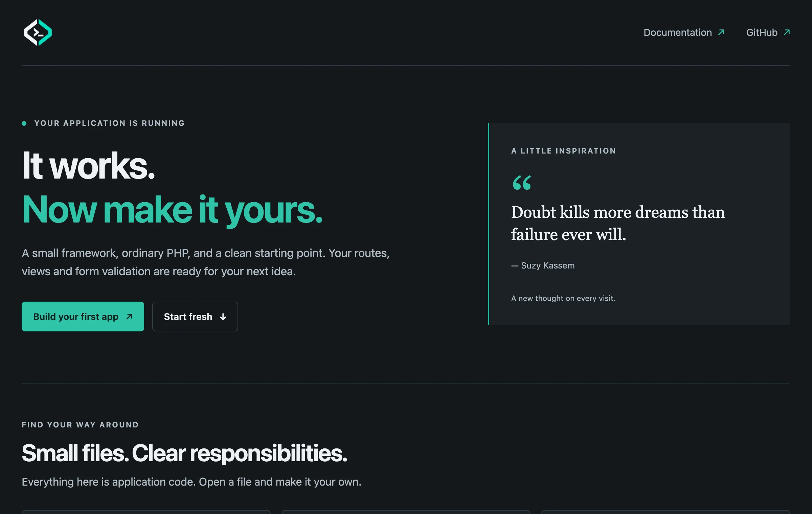
Task: Click the arrow icon beside GitHub
Action: [787, 32]
